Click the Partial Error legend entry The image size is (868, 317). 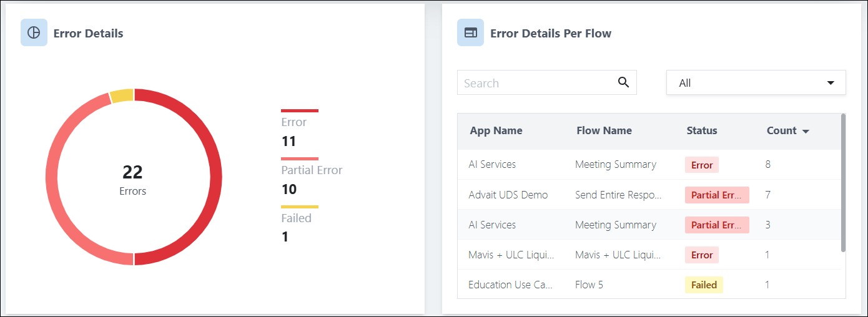pos(312,177)
